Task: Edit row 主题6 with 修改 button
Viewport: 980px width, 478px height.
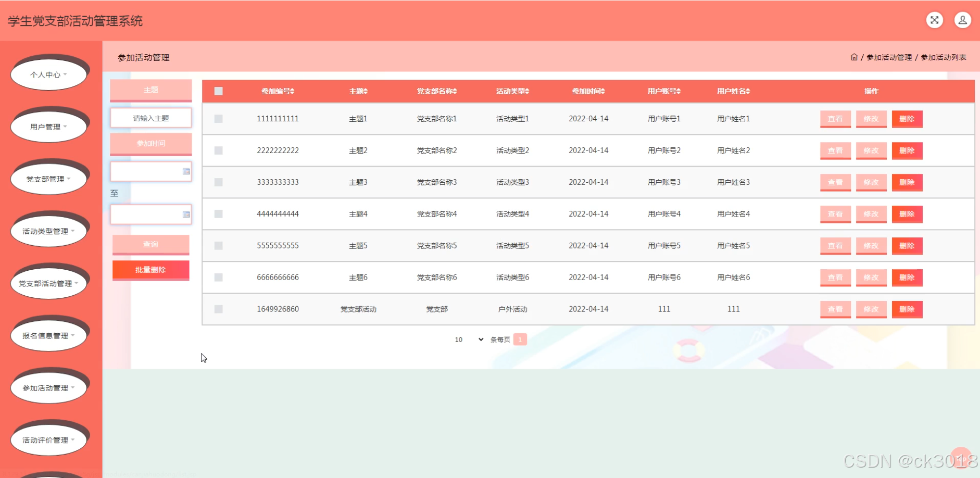Action: click(x=871, y=278)
